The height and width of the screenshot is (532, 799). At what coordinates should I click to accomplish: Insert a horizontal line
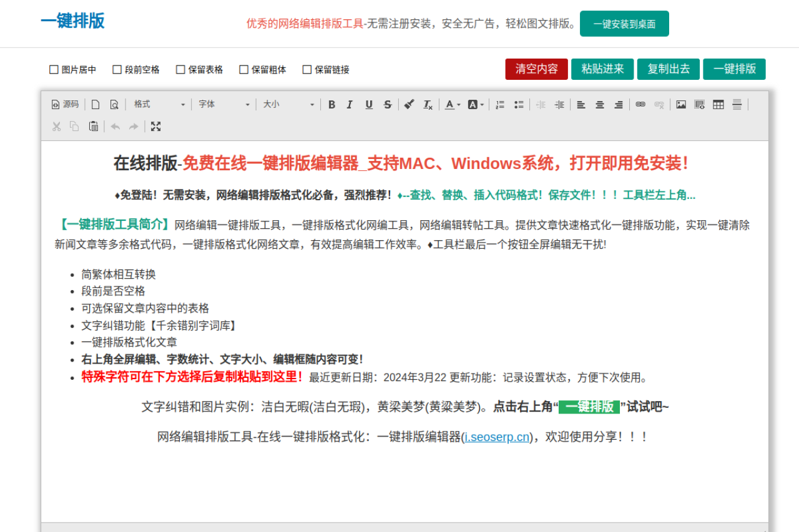pyautogui.click(x=737, y=104)
